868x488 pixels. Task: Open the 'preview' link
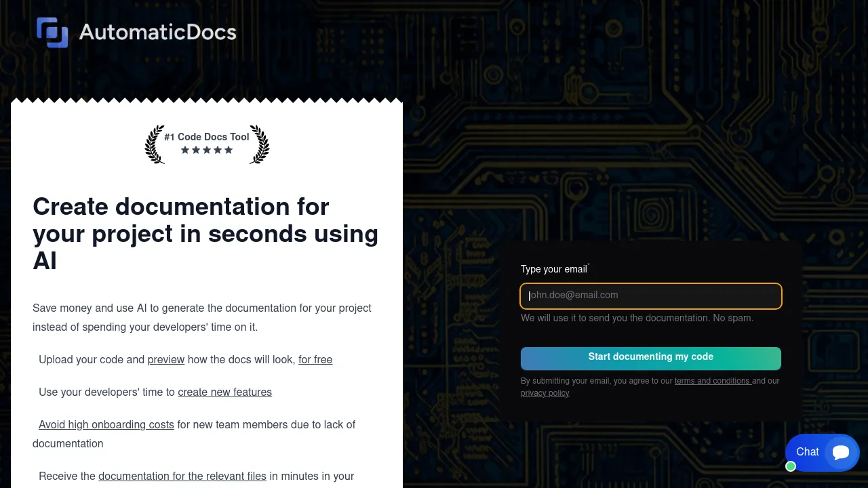165,359
